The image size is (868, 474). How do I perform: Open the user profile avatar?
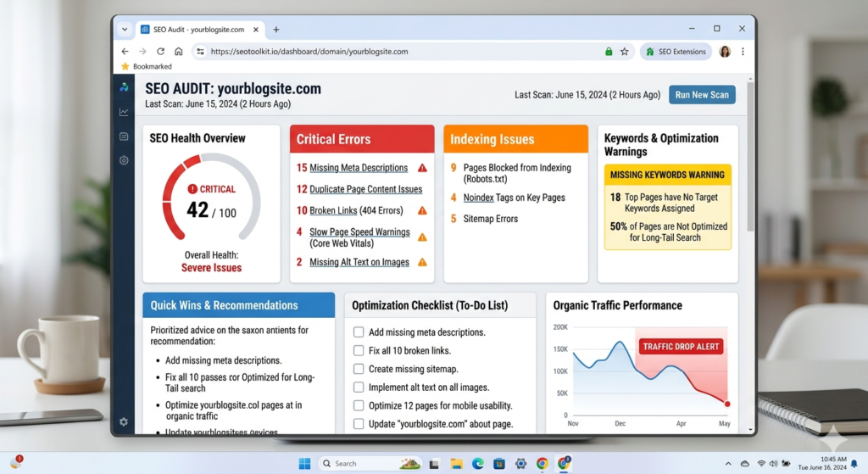725,52
